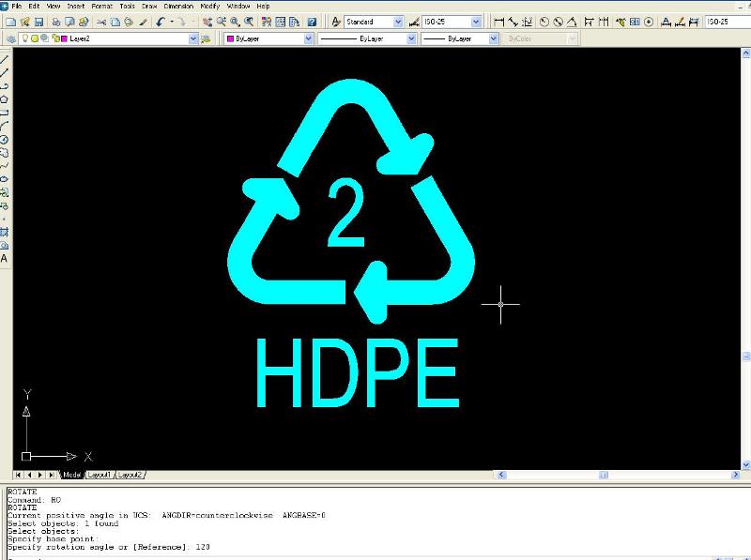
Task: Open the Standard text style dropdown
Action: tap(398, 22)
